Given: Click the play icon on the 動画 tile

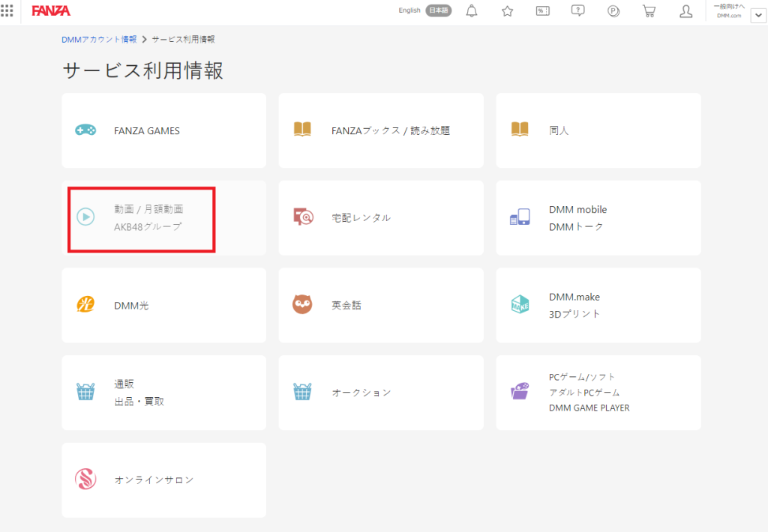Looking at the screenshot, I should point(85,217).
